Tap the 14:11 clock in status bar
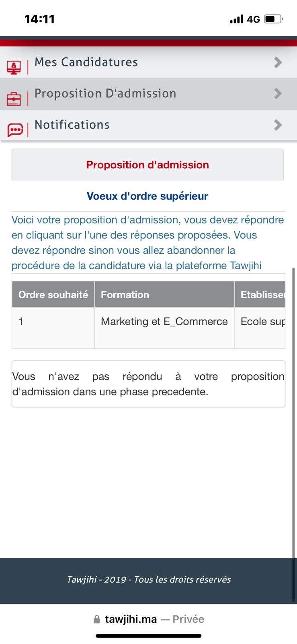 tap(39, 19)
